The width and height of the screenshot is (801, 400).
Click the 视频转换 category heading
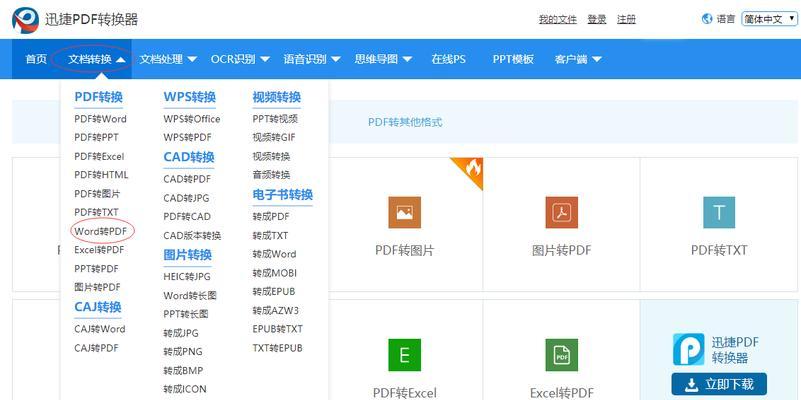[276, 97]
